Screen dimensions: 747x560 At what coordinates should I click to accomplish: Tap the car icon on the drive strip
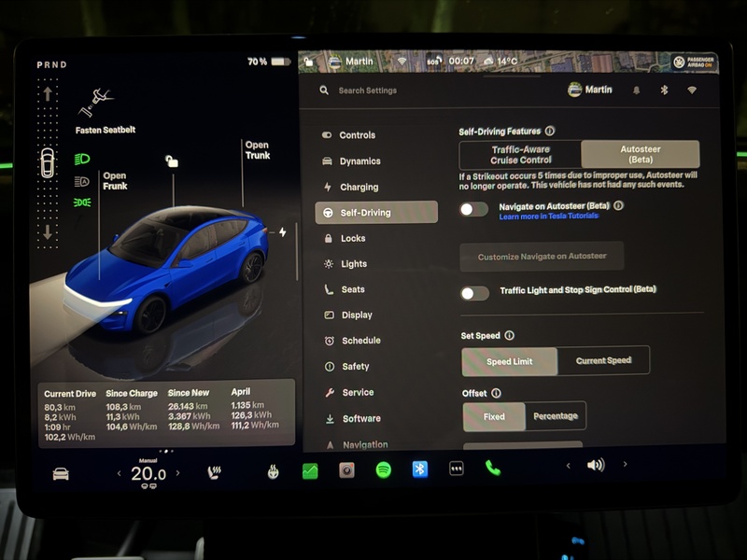(48, 162)
